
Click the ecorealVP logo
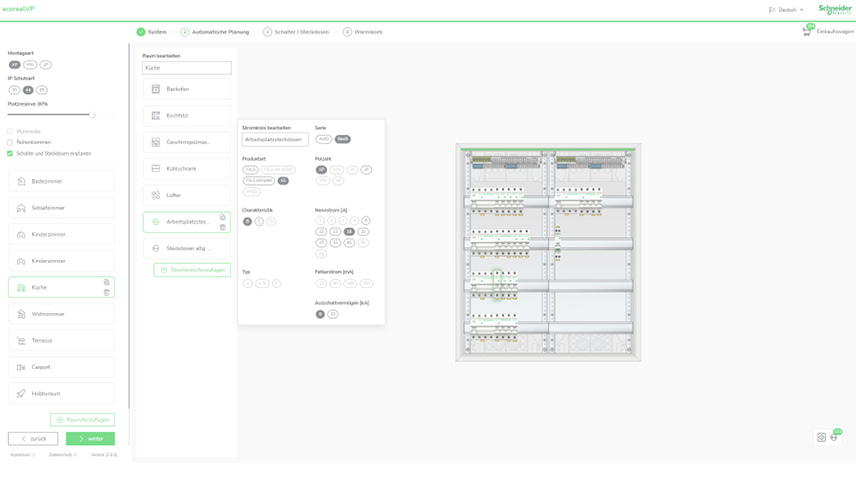pos(18,9)
